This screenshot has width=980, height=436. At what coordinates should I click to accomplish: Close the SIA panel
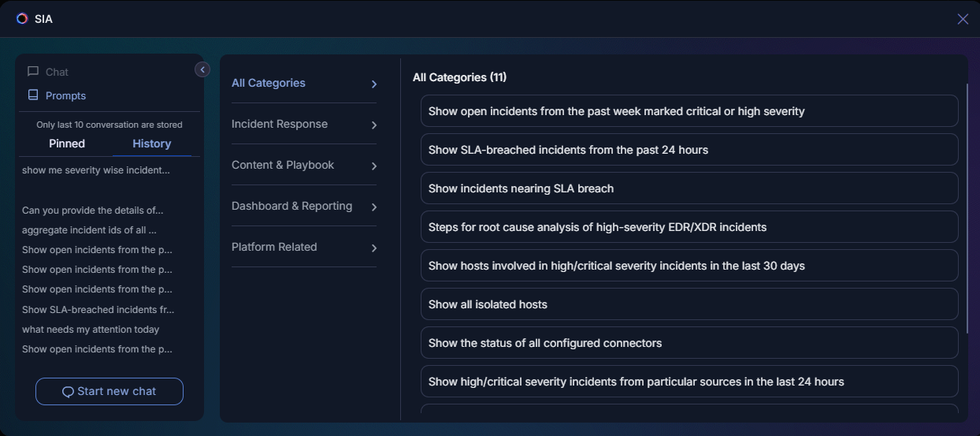[963, 19]
